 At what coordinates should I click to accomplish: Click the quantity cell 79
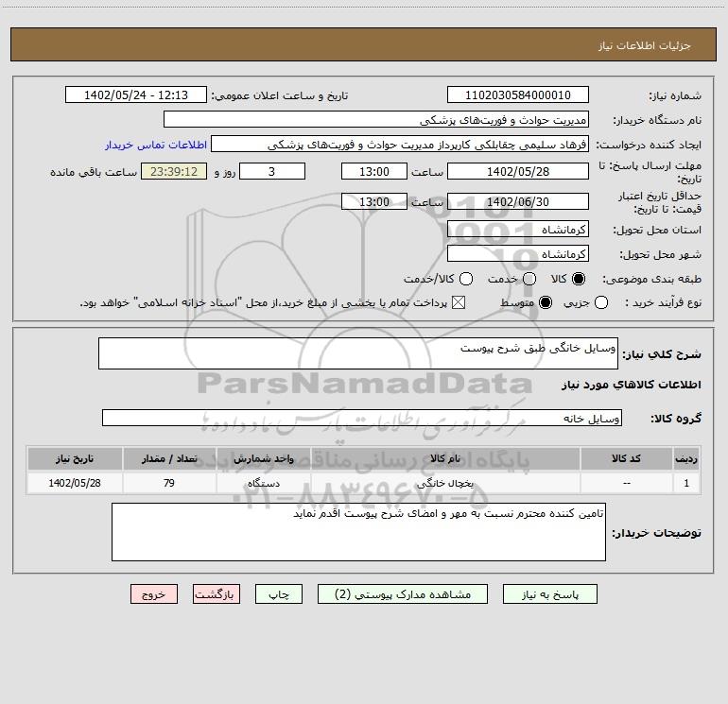[169, 484]
